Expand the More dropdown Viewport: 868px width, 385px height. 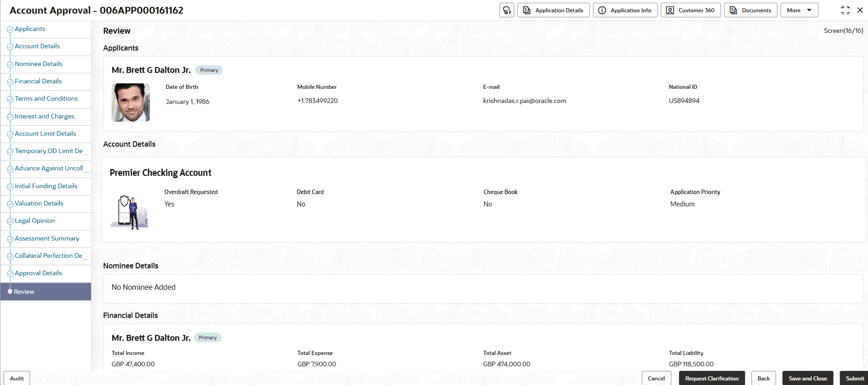coord(799,10)
